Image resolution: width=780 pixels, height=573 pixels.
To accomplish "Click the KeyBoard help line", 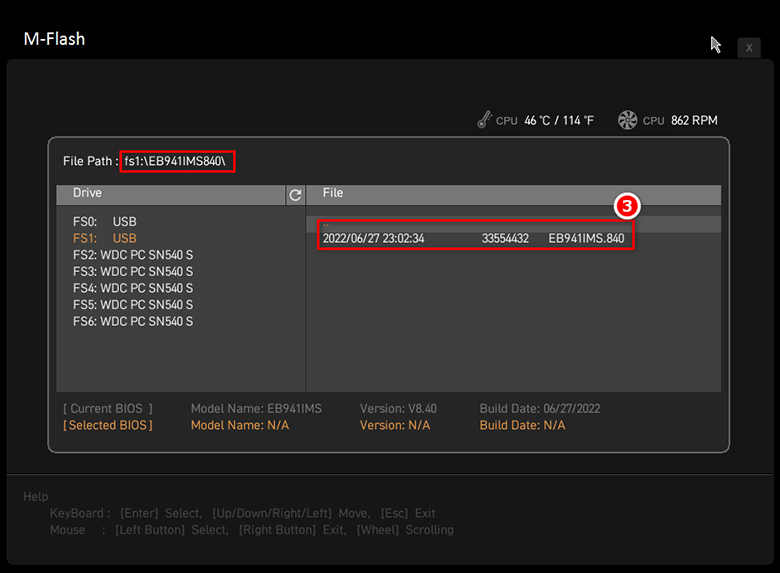I will tap(242, 513).
